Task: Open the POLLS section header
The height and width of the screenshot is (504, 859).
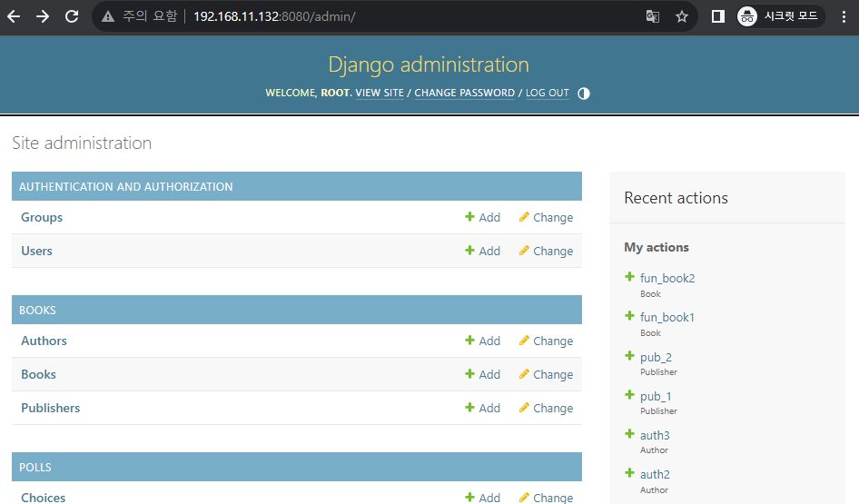Action: (35, 468)
